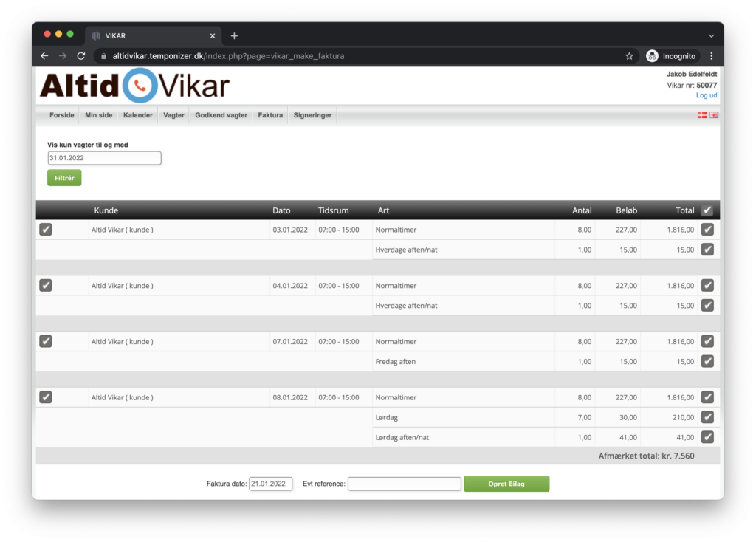Click the browser address bar URL
This screenshot has width=756, height=542.
tap(229, 56)
